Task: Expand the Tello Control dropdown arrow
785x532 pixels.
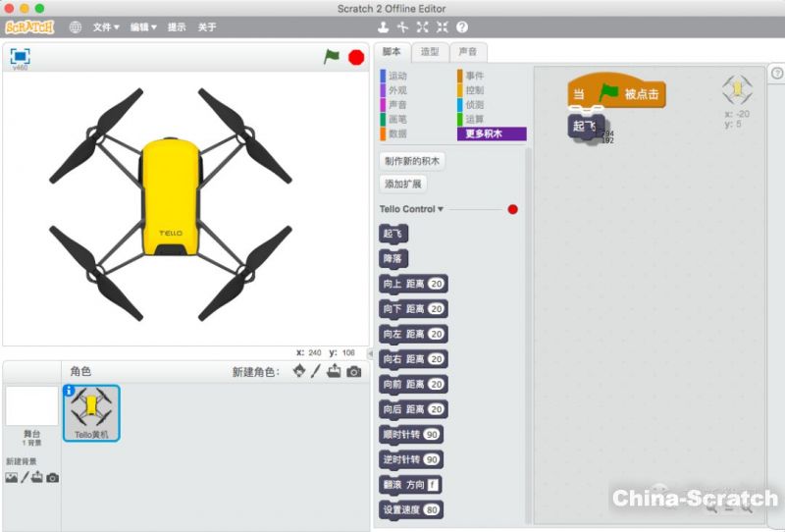Action: [x=441, y=209]
